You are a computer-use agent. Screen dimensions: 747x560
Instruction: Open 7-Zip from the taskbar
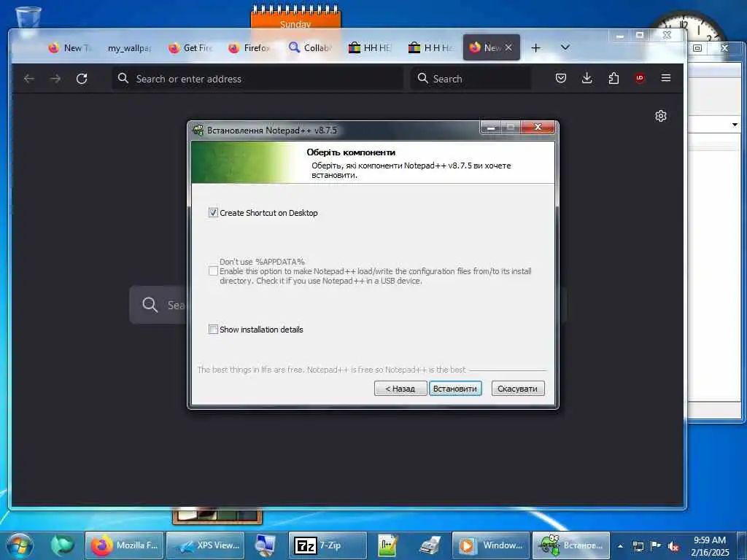(328, 545)
